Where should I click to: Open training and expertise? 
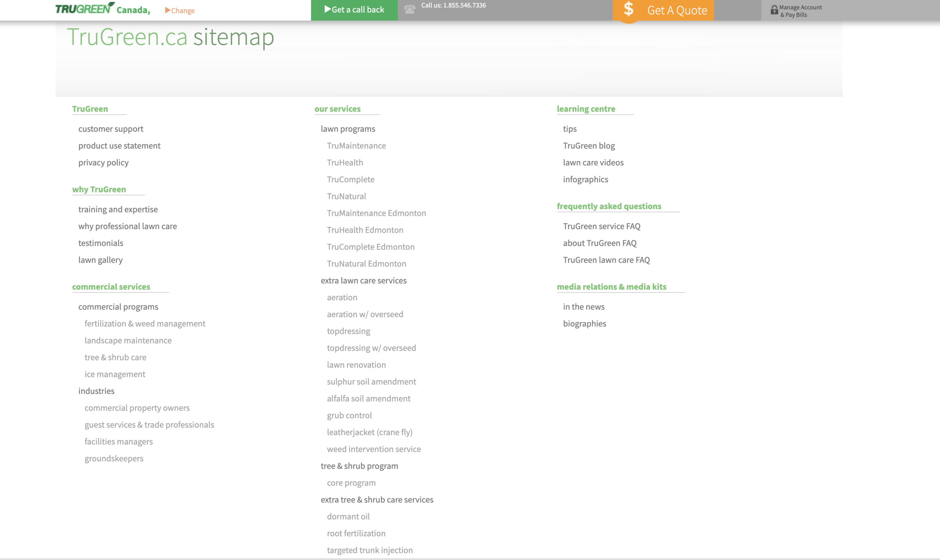click(x=118, y=209)
